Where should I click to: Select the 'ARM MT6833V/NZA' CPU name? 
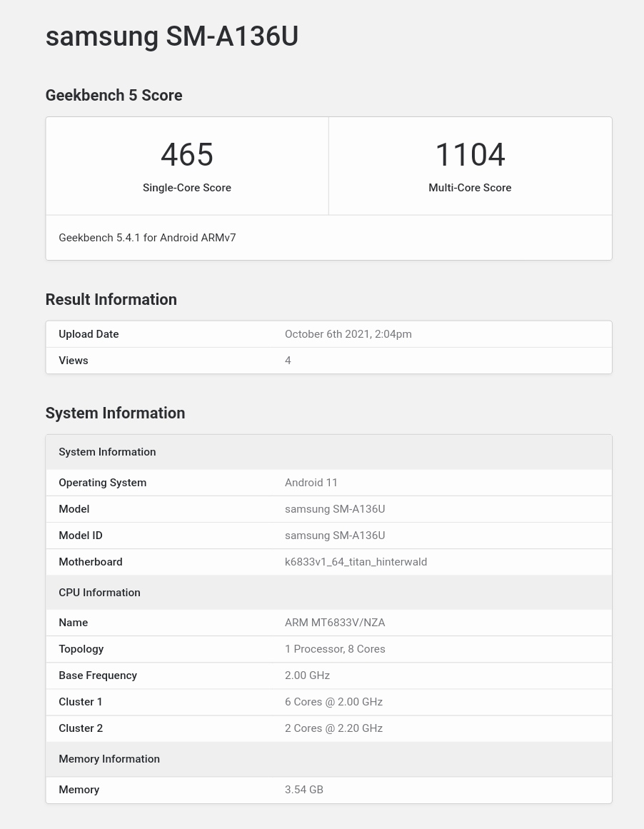(x=336, y=623)
